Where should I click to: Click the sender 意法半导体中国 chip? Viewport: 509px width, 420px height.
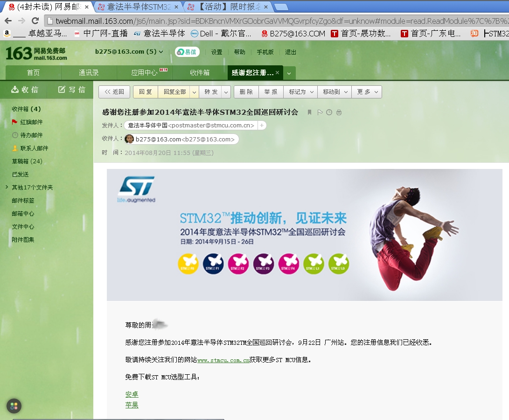190,126
